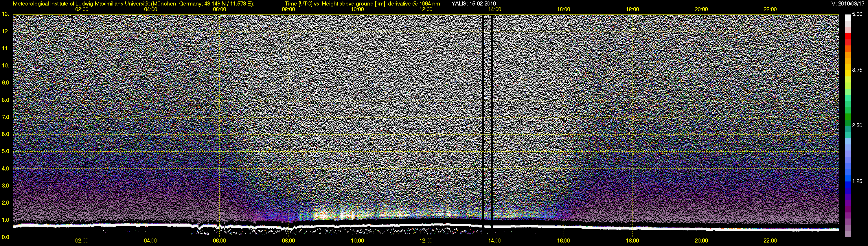Select the 02:00 label on upper time axis
Viewport: 868px width, 246px height.
[82, 10]
